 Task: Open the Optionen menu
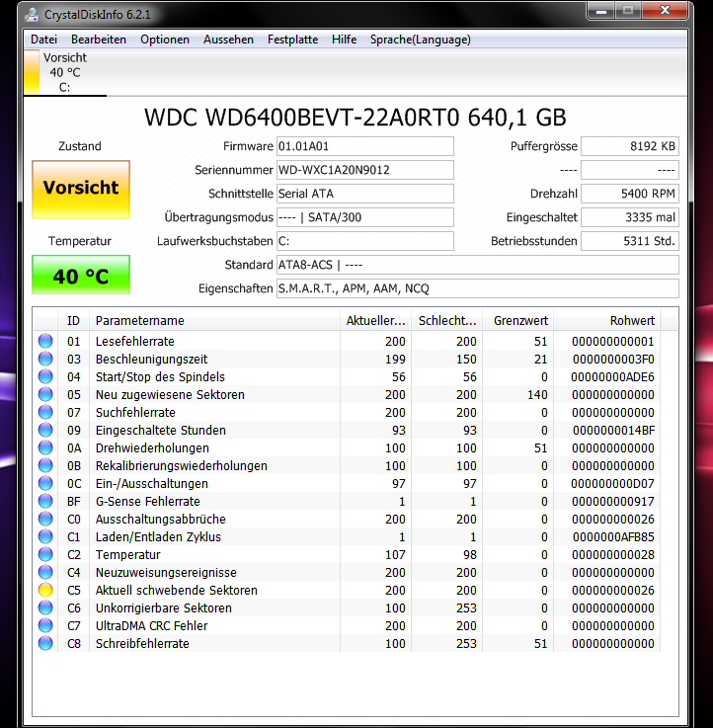(x=165, y=40)
